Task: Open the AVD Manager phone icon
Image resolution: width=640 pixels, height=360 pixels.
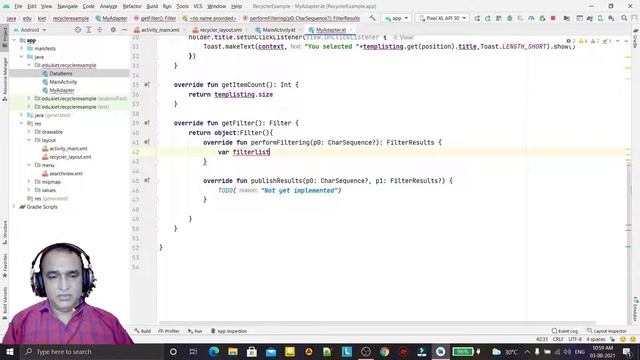Action: click(x=600, y=18)
